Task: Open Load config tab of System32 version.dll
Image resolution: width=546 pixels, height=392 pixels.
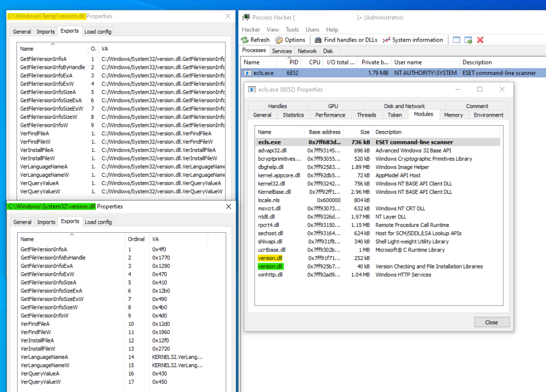Action: [98, 222]
